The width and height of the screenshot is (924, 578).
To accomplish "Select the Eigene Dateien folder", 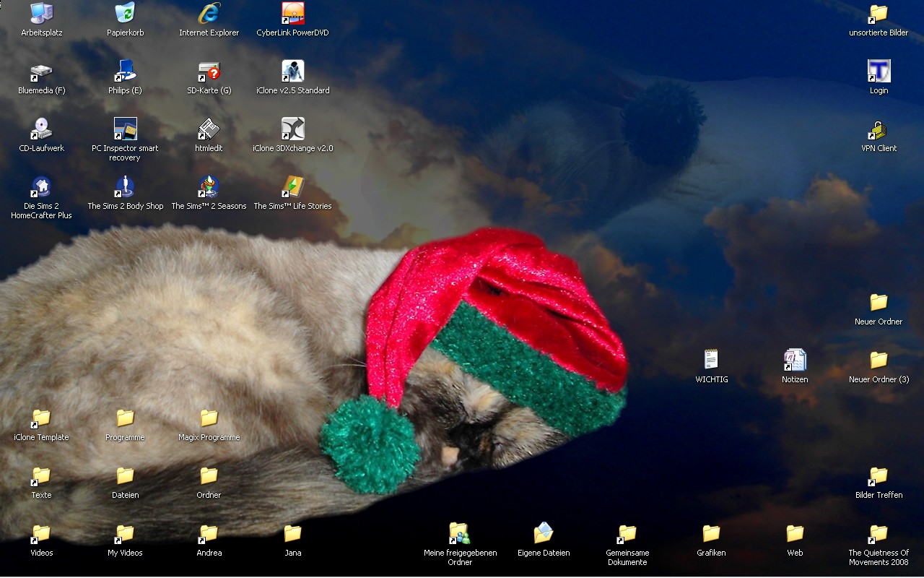I will click(544, 534).
